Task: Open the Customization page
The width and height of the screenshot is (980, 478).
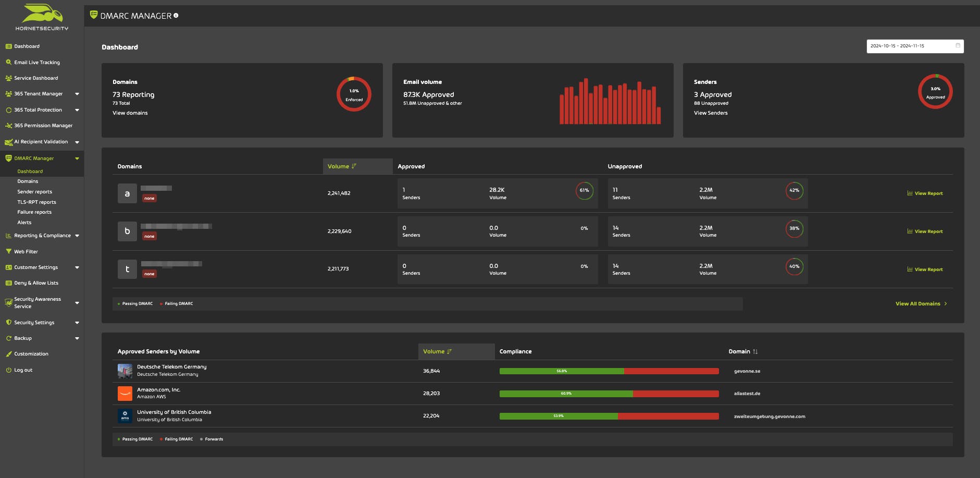Action: click(x=30, y=353)
